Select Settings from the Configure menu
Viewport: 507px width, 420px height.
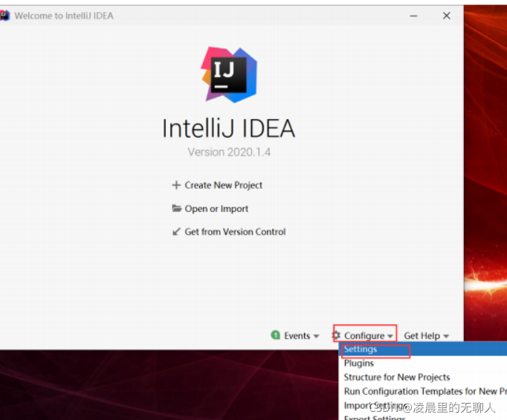point(422,349)
